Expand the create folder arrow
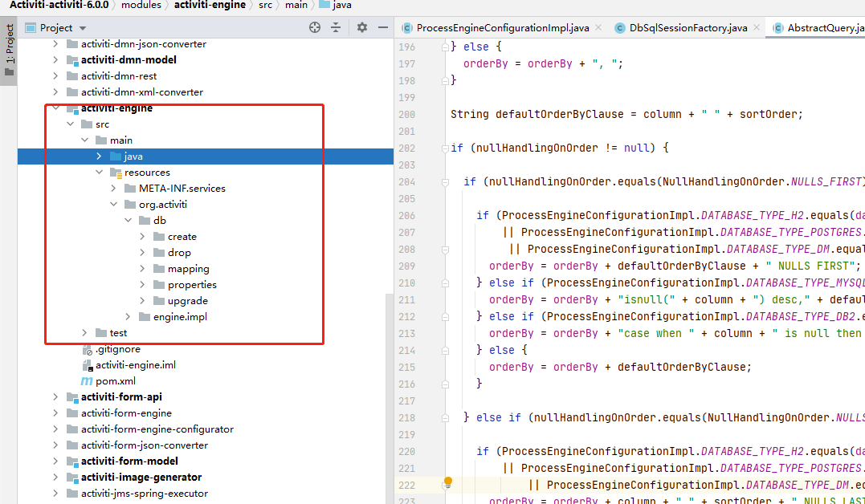The height and width of the screenshot is (504, 865). 142,236
